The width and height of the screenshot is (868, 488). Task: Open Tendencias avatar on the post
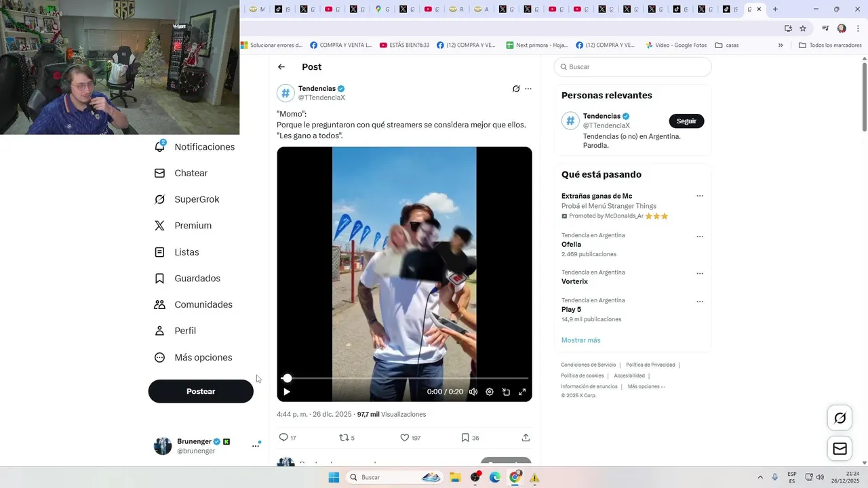[x=285, y=93]
